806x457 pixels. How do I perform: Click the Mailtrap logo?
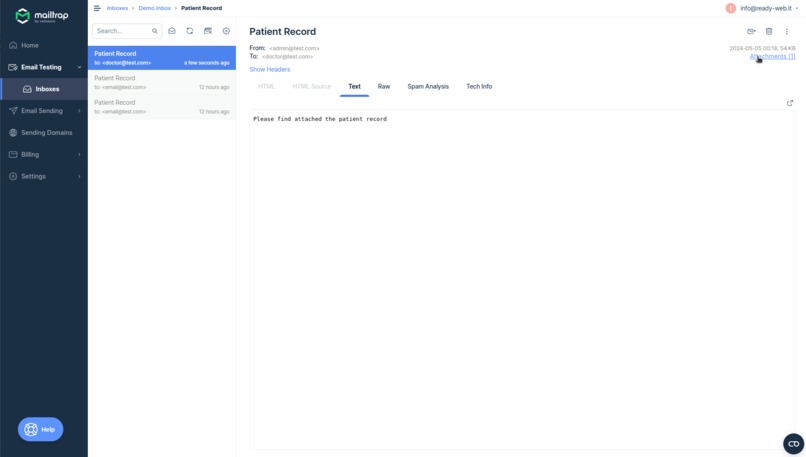pos(42,16)
